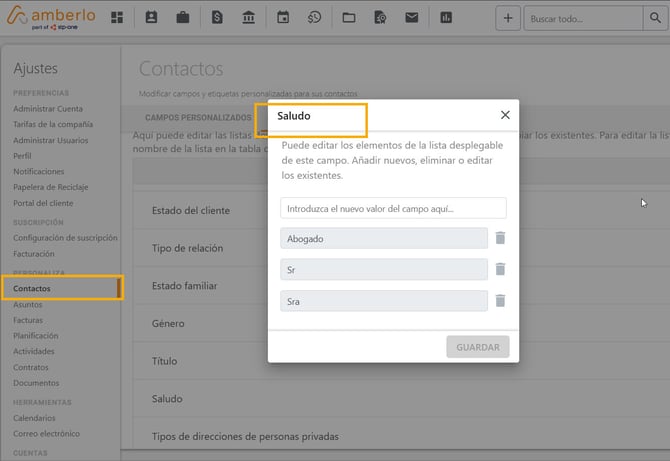Delete the Abogado entry with trash icon
670x461 pixels.
(x=500, y=238)
